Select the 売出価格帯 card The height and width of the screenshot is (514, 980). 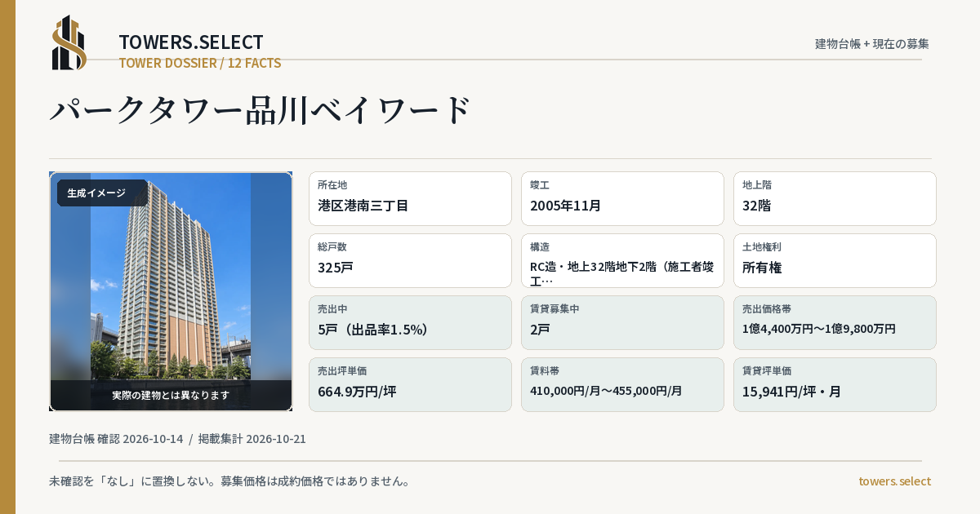(835, 322)
